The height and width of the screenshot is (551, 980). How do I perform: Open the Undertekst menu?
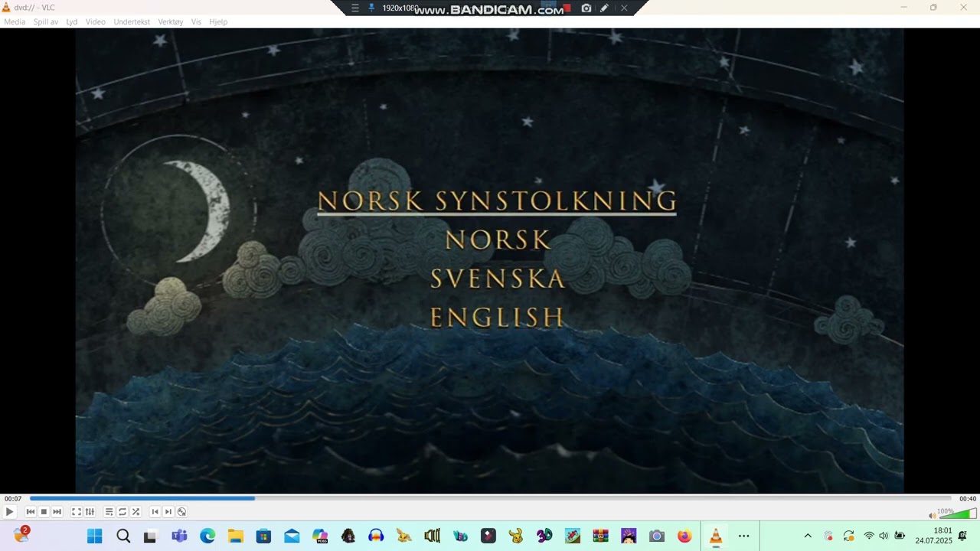(x=132, y=21)
